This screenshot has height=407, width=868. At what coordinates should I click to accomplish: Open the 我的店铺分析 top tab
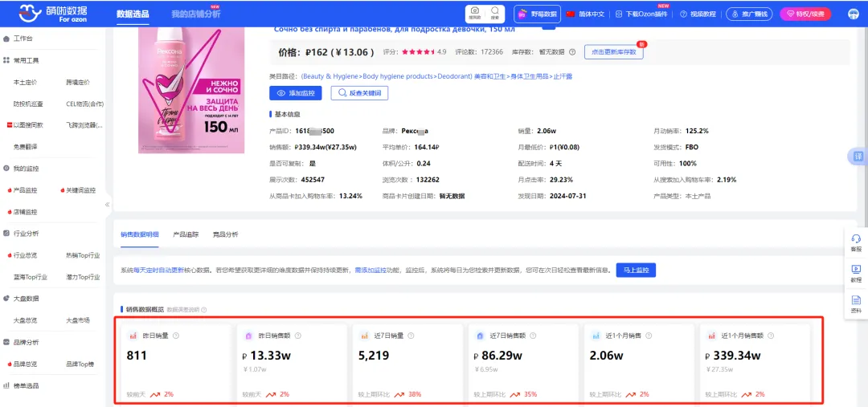[x=195, y=14]
